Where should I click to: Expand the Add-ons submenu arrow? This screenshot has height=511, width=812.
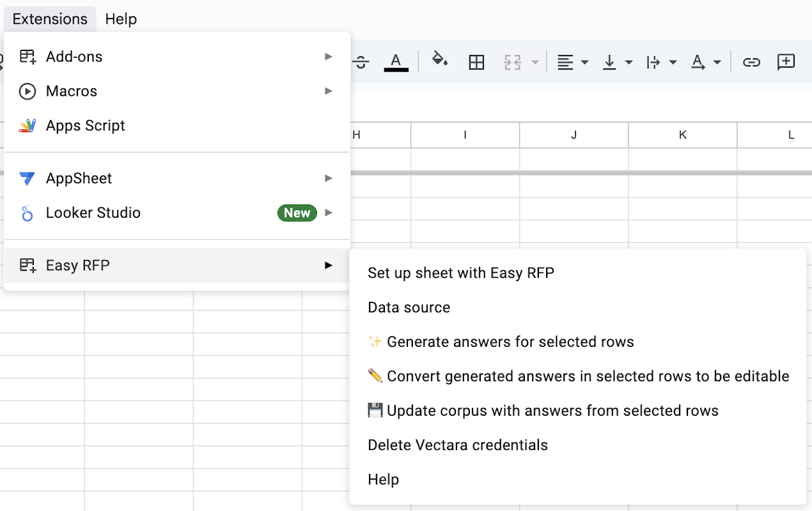(x=329, y=57)
